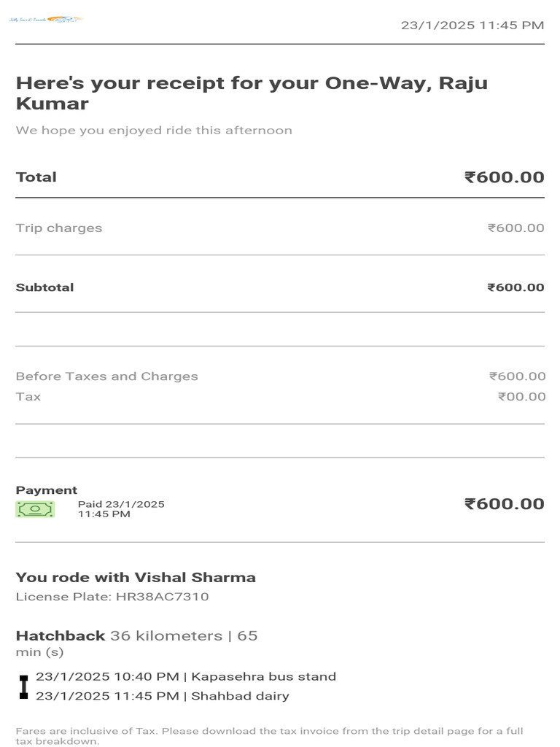Click the 'We hope you enjoyed ride' subtitle
The height and width of the screenshot is (747, 560).
point(154,131)
